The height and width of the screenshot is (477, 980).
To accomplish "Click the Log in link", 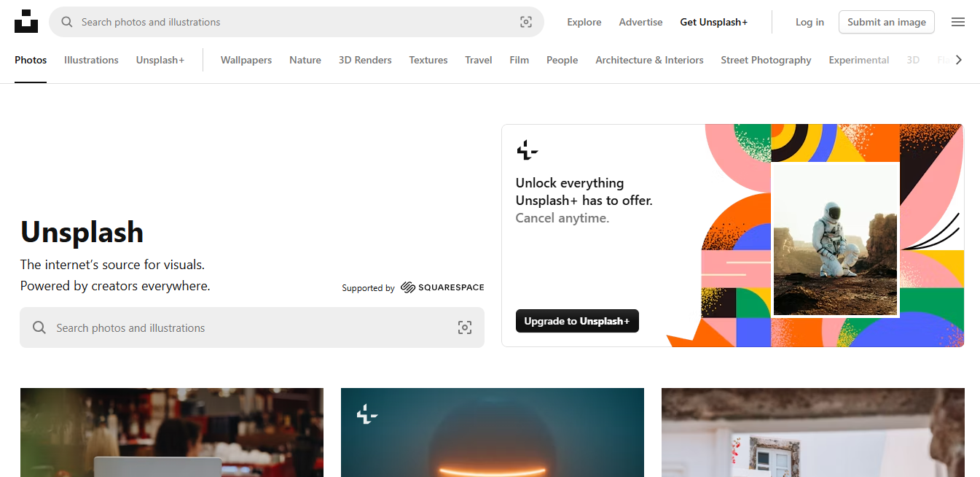I will (x=810, y=22).
